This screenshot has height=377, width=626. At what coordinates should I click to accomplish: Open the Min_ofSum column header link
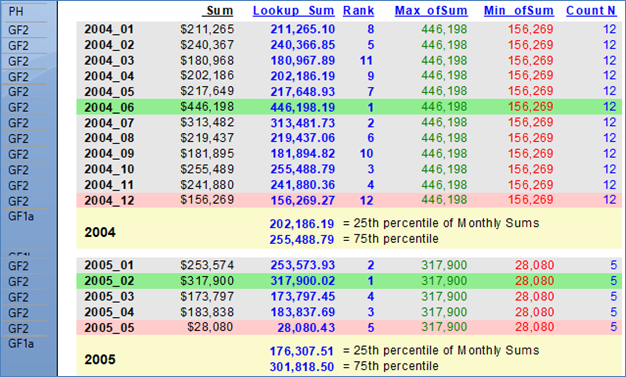tap(519, 11)
